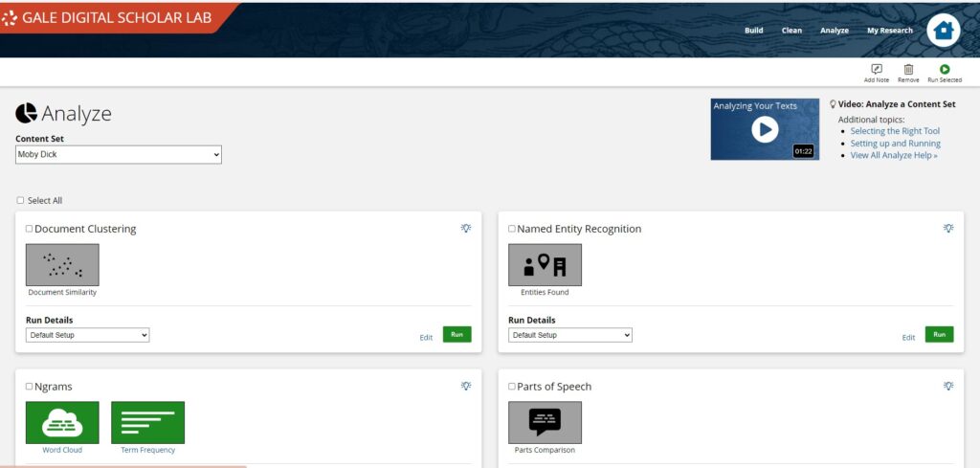Open the Entities Found visualization icon

pos(545,265)
